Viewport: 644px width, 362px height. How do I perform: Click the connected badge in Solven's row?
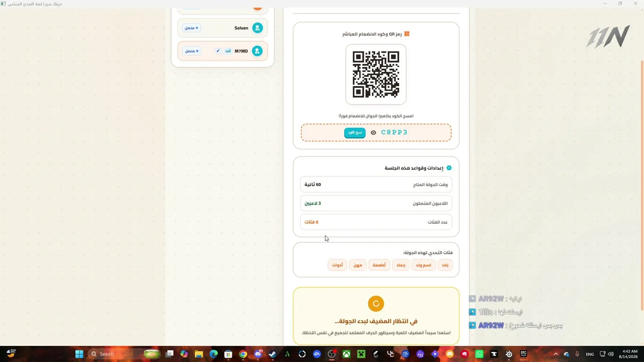coord(191,28)
